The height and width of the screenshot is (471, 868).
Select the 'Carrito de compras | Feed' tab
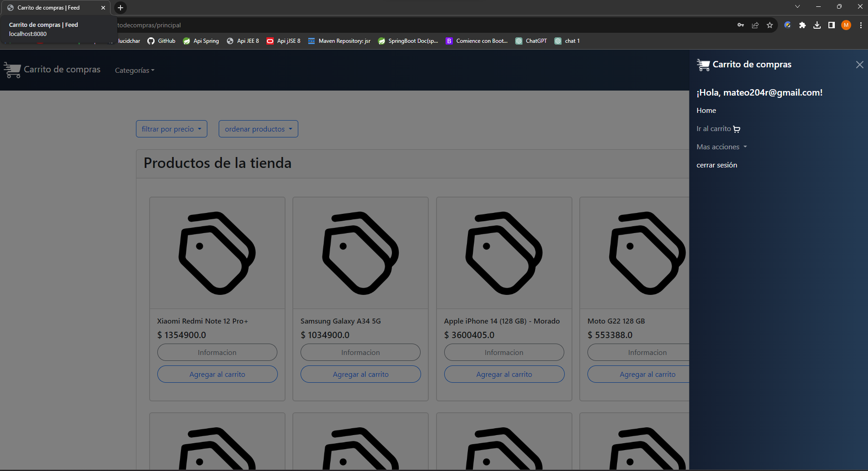tap(55, 7)
